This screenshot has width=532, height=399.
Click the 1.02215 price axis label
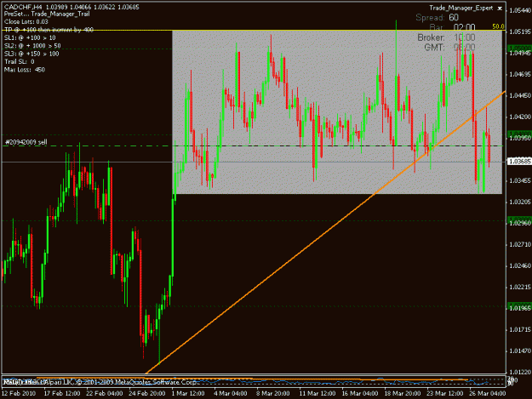click(519, 288)
